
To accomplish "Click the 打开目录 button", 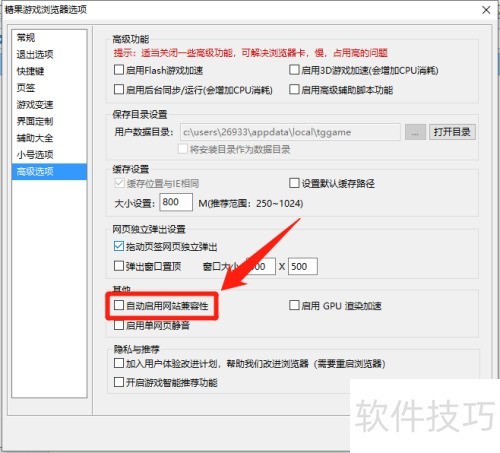I will point(452,132).
